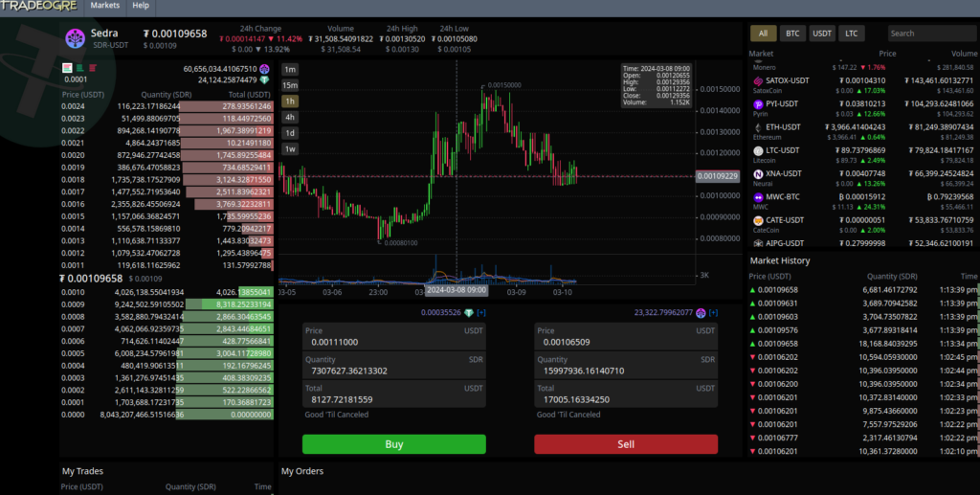Click the TradeOgre logo

(x=38, y=6)
